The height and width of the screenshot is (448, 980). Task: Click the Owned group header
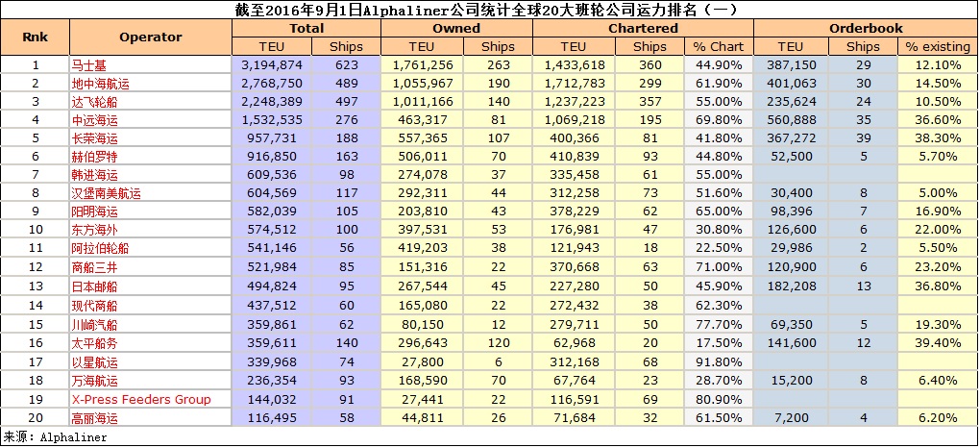[456, 29]
